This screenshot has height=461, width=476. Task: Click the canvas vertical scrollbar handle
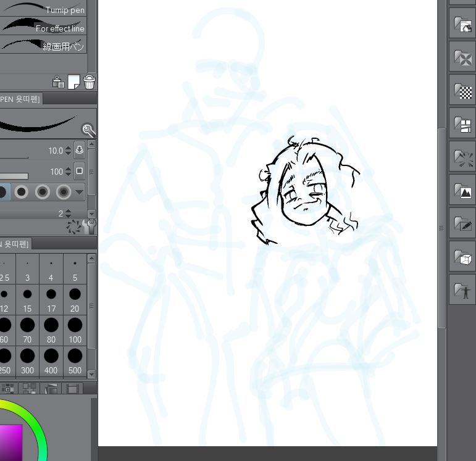click(441, 228)
